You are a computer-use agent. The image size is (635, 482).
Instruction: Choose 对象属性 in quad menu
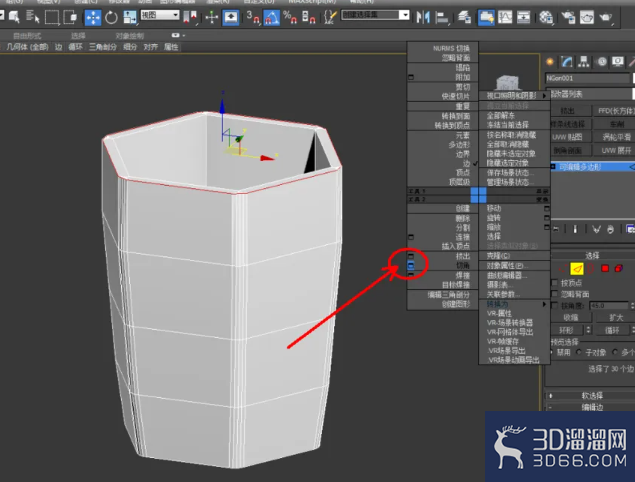click(507, 266)
